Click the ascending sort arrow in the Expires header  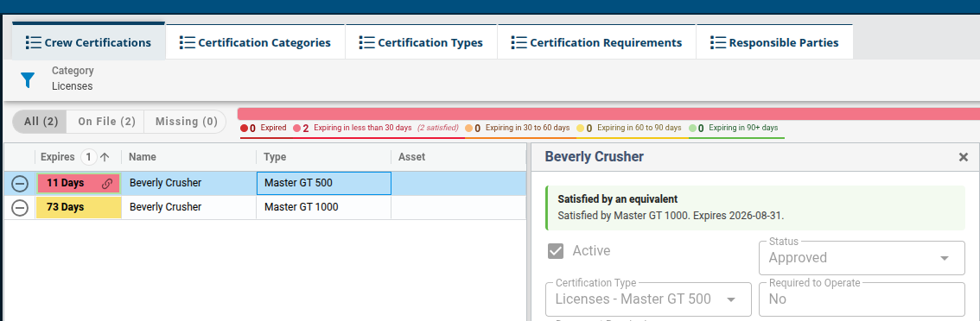click(x=105, y=157)
